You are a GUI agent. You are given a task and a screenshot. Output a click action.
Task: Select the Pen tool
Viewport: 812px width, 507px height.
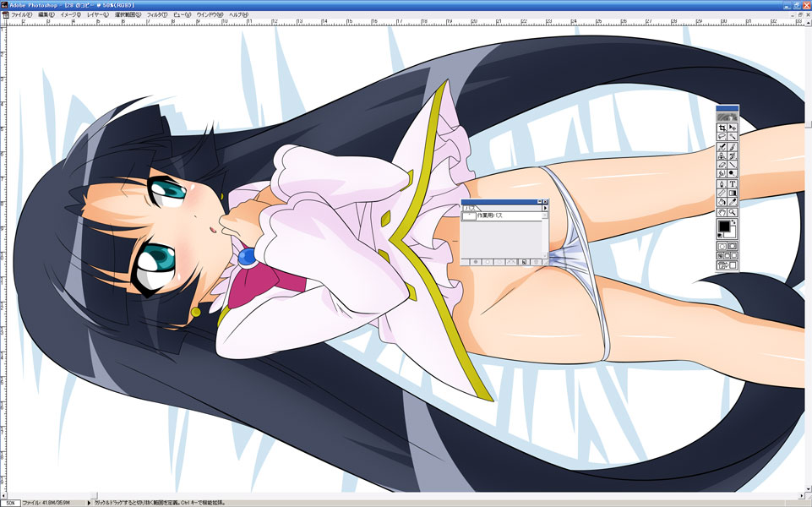pos(722,184)
